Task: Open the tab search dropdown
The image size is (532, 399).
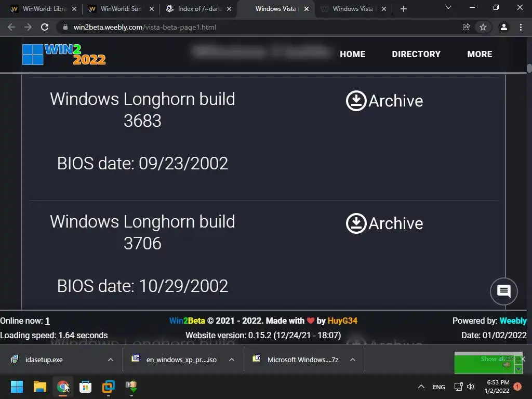Action: point(448,7)
